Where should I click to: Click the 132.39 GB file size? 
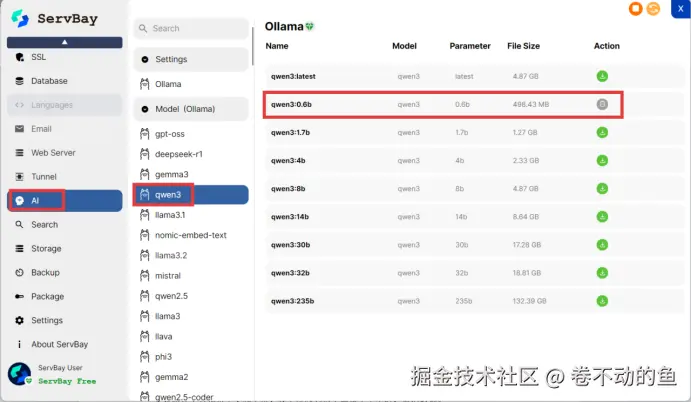click(529, 301)
